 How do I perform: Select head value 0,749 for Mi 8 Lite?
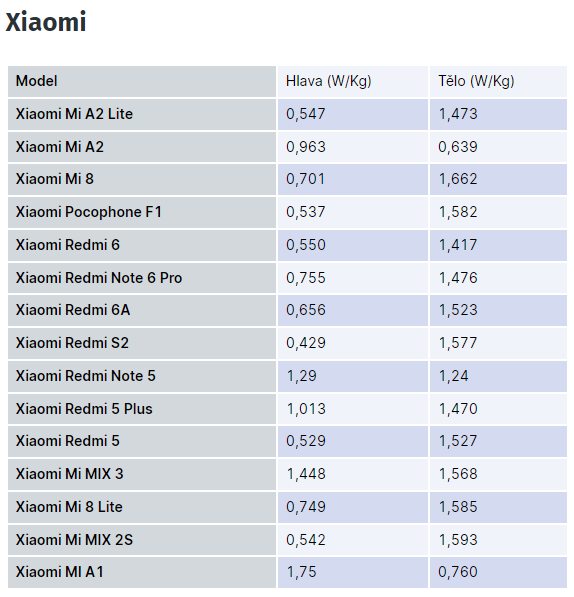coord(306,507)
